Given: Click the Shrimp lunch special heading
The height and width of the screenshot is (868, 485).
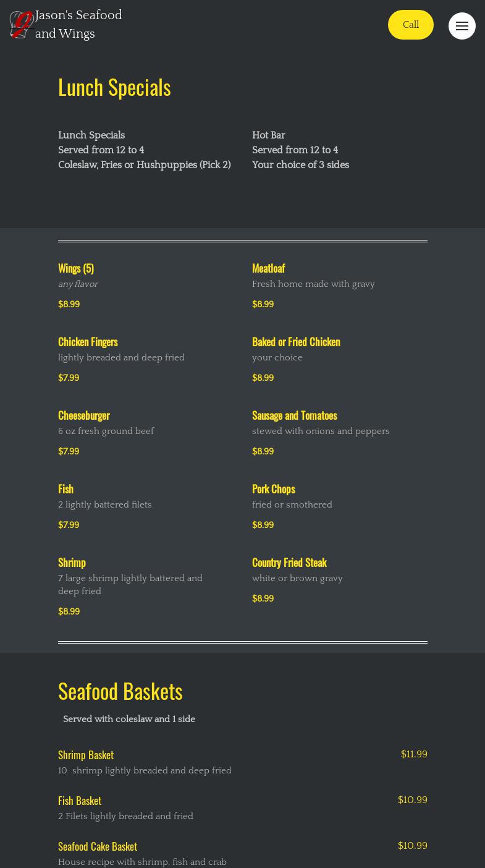Looking at the screenshot, I should (x=72, y=563).
